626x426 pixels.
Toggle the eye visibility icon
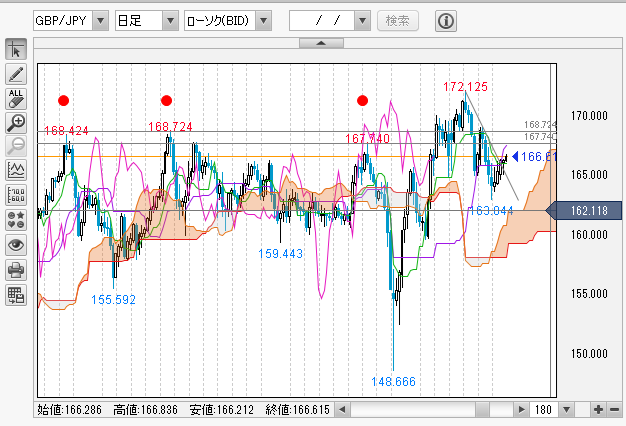[16, 245]
